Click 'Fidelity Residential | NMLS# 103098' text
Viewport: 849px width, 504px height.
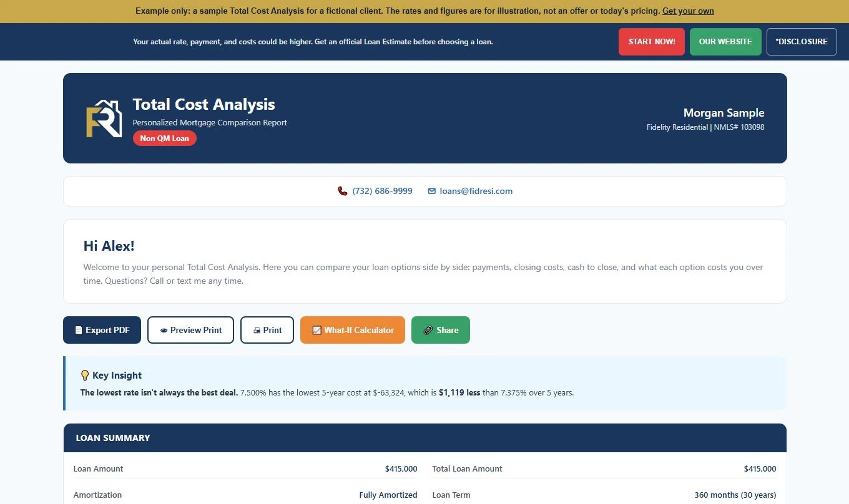705,127
